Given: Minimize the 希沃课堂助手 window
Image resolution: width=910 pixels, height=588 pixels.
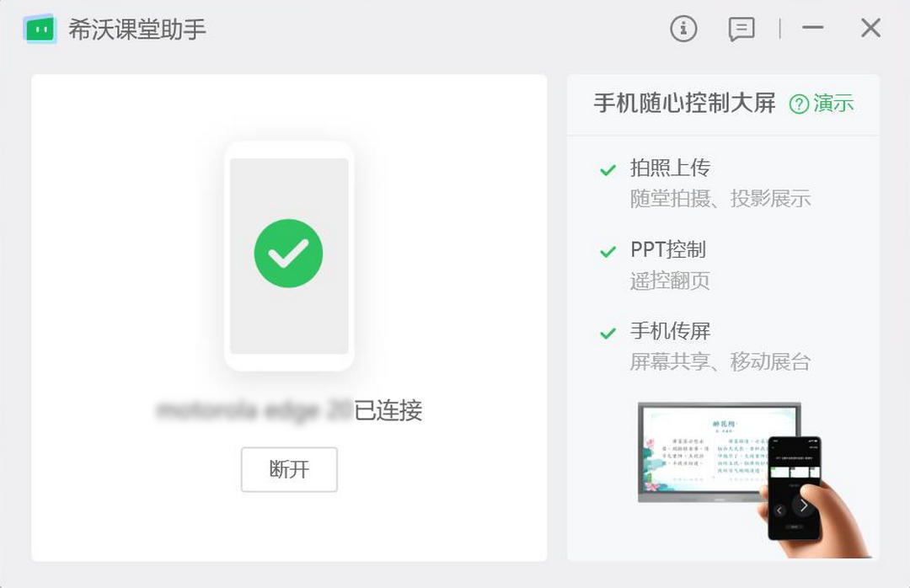Looking at the screenshot, I should (x=812, y=29).
